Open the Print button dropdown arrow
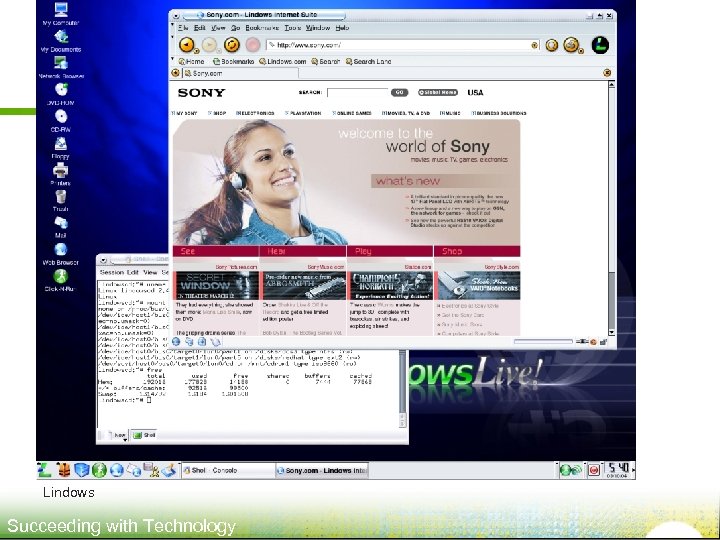The image size is (720, 540). tap(581, 51)
